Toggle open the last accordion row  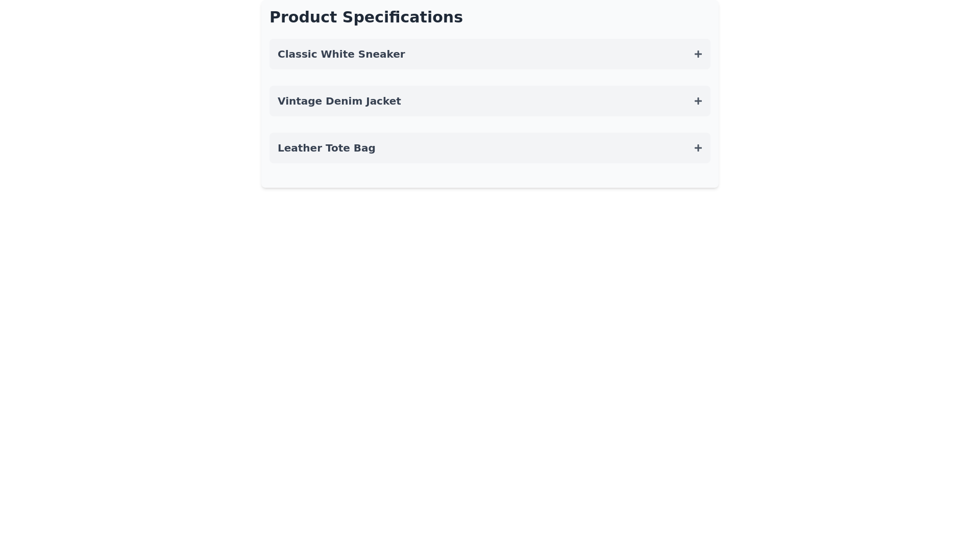489,148
